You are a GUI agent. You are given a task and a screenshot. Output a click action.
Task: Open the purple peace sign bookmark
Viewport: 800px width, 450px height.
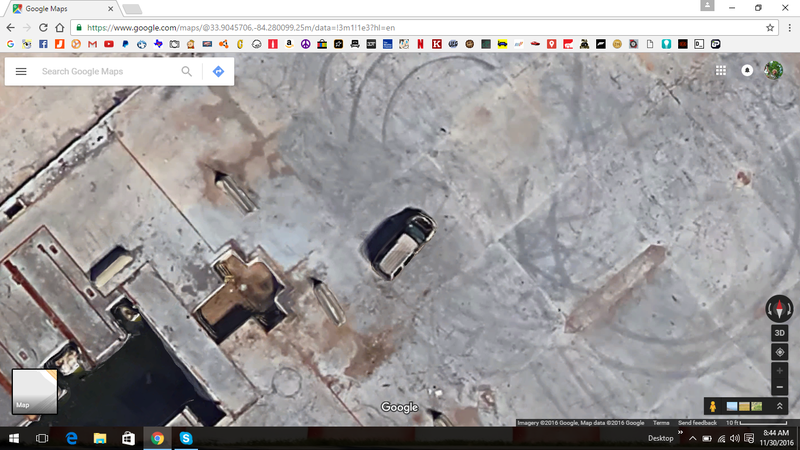(306, 44)
